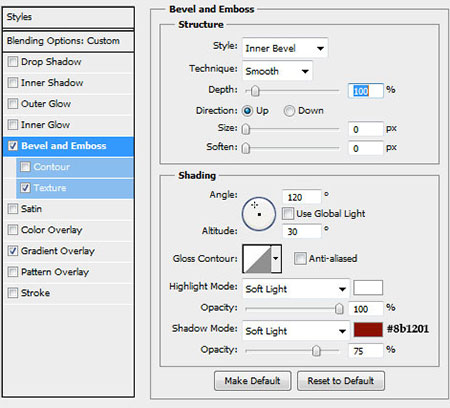450x408 pixels.
Task: Select the Pattern Overlay style row
Action: pos(68,272)
